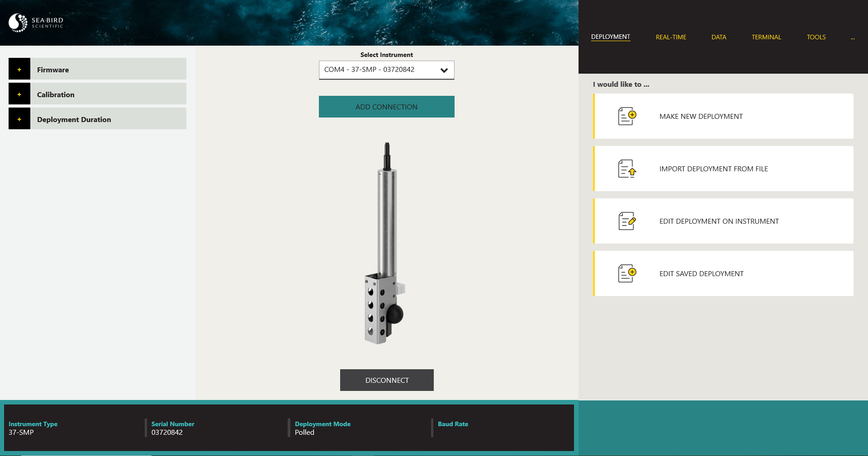Viewport: 868px width, 456px height.
Task: Click the Make New Deployment document icon
Action: [x=627, y=116]
